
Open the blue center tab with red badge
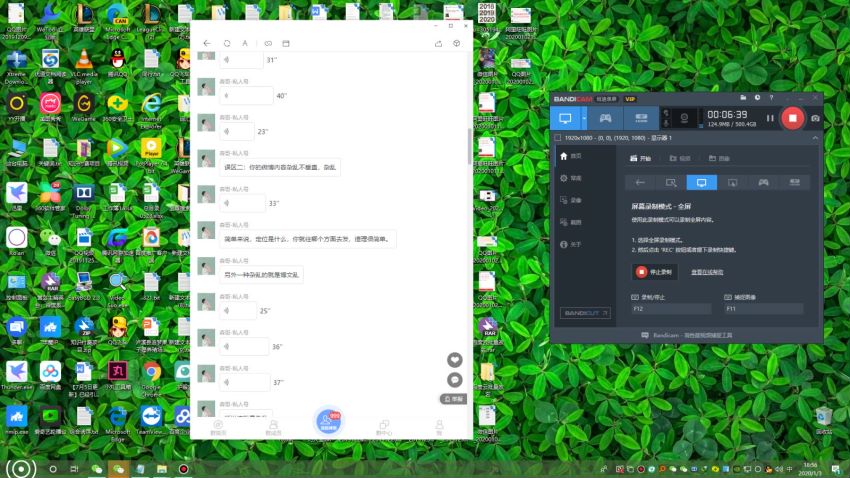pyautogui.click(x=329, y=421)
